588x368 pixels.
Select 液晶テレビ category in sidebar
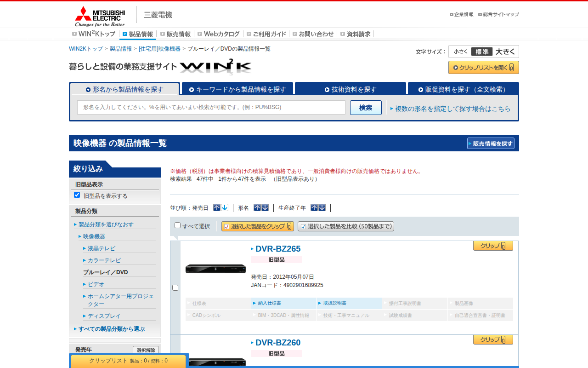[x=102, y=248]
